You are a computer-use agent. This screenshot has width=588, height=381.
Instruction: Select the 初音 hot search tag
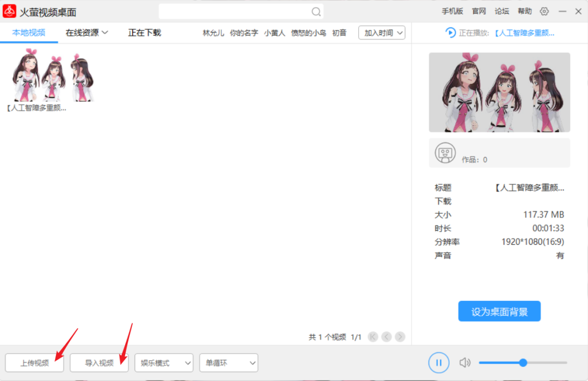click(x=339, y=33)
